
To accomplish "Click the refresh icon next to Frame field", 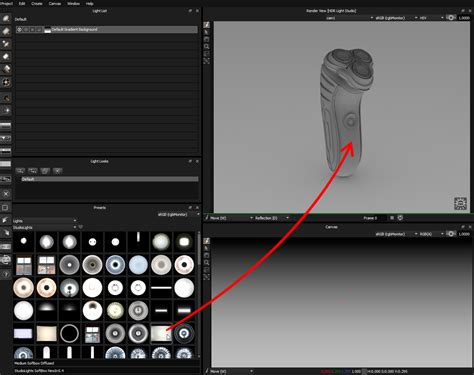I will 400,218.
